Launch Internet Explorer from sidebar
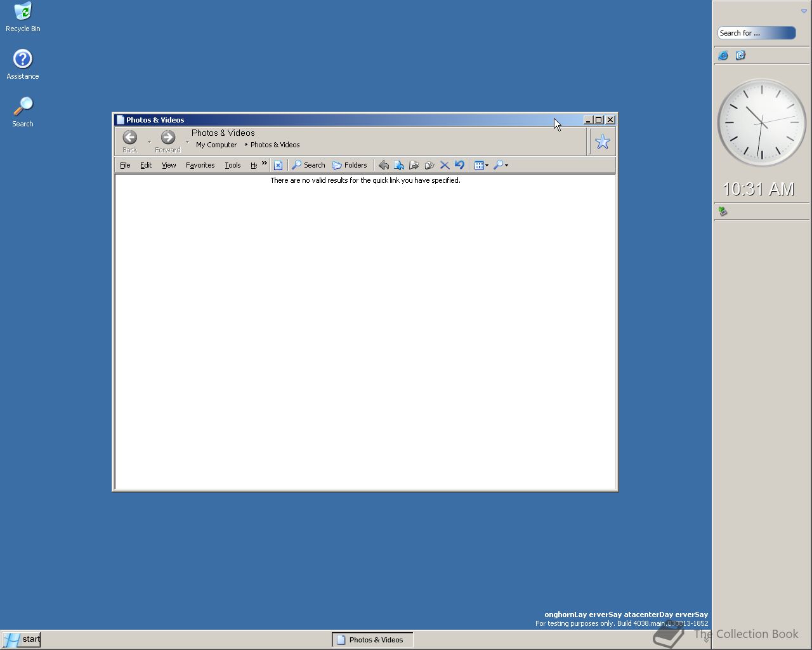This screenshot has width=812, height=650. click(723, 55)
